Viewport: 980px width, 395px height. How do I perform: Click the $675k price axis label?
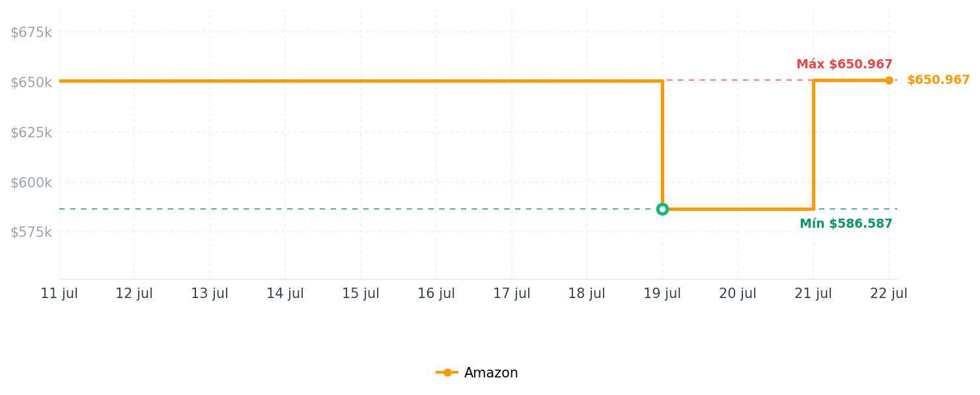[31, 33]
